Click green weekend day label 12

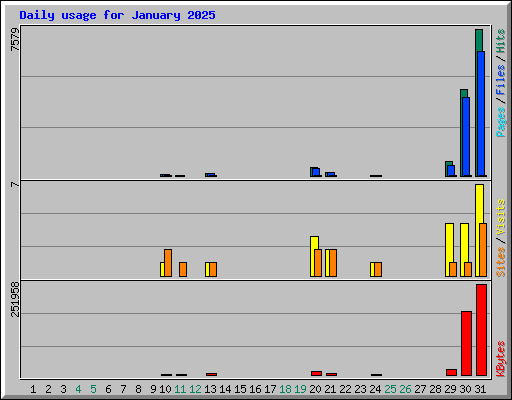(x=195, y=389)
